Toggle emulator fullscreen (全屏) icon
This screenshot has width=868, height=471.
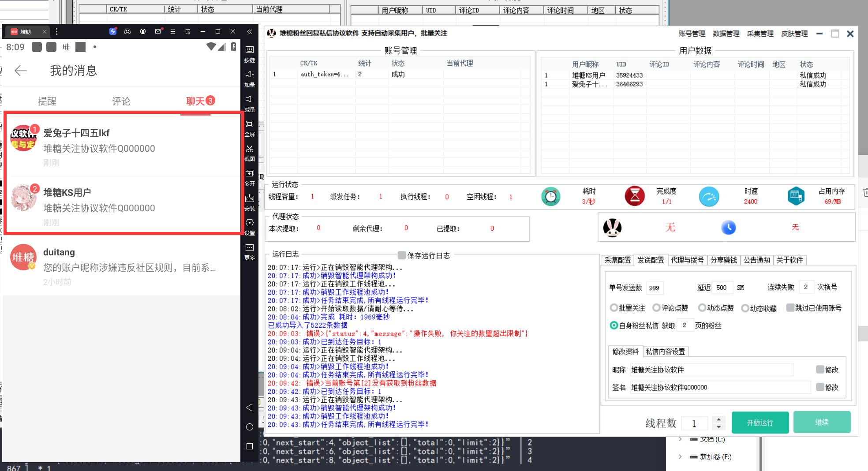click(x=250, y=124)
